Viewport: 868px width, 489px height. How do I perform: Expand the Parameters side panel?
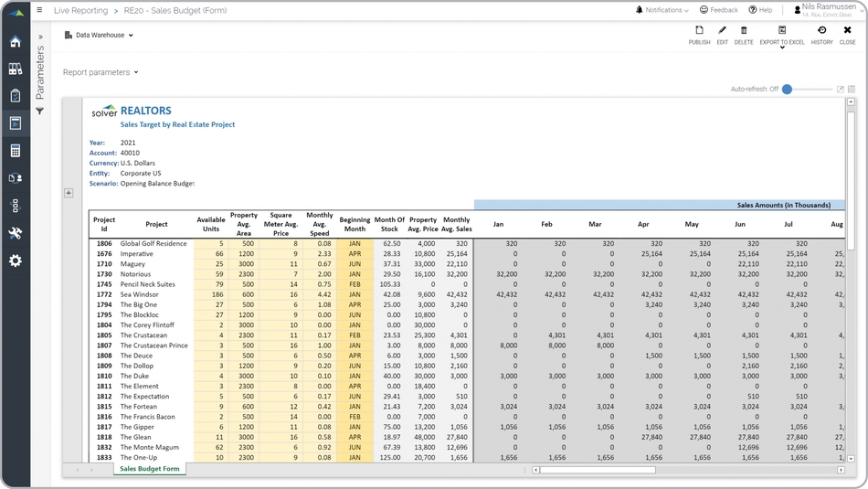40,37
